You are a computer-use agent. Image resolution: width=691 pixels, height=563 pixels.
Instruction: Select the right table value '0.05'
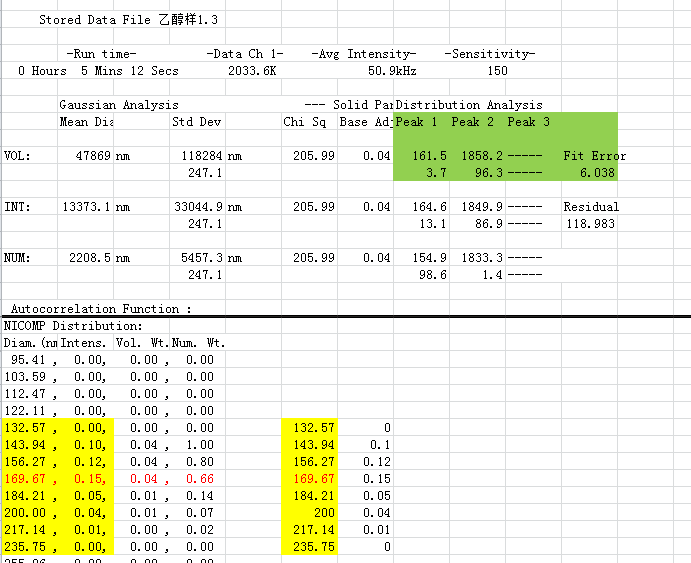click(377, 496)
